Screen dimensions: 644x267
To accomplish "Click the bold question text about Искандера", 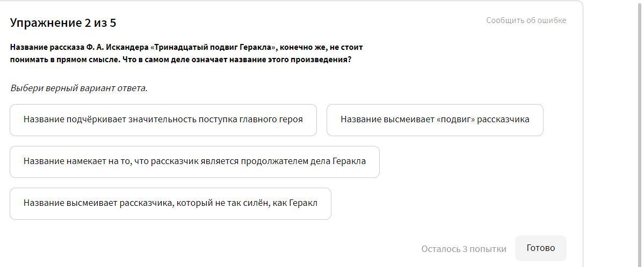I will point(186,53).
